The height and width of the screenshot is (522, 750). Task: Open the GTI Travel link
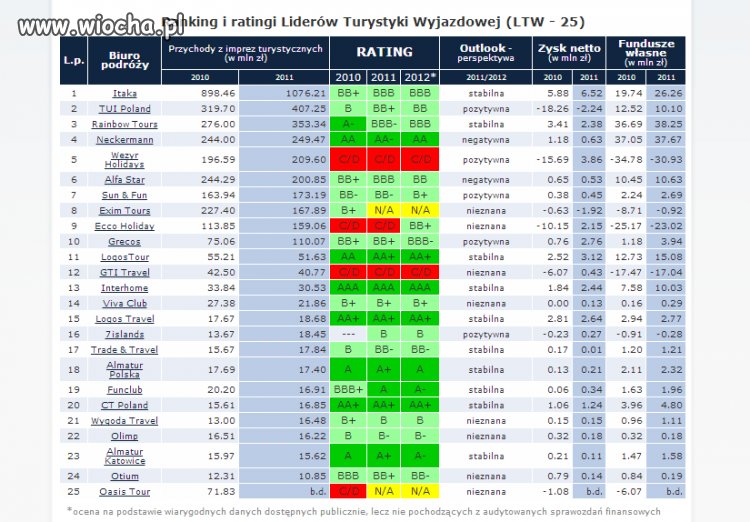point(124,272)
